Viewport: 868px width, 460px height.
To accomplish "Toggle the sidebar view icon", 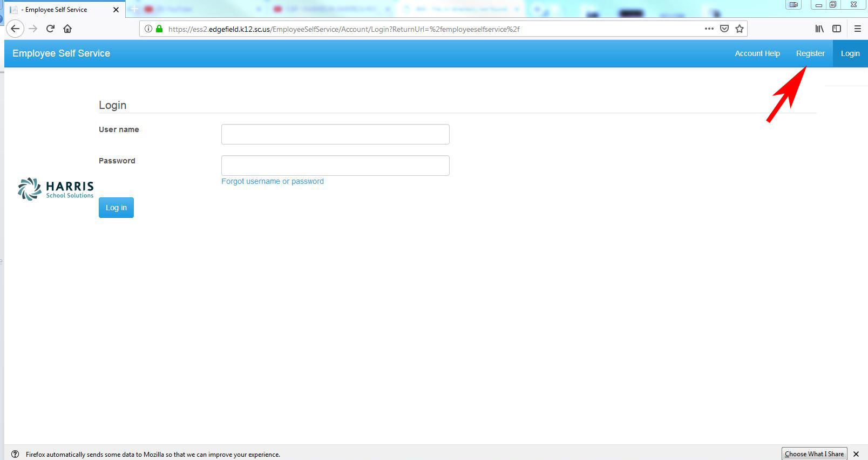I will tap(837, 29).
